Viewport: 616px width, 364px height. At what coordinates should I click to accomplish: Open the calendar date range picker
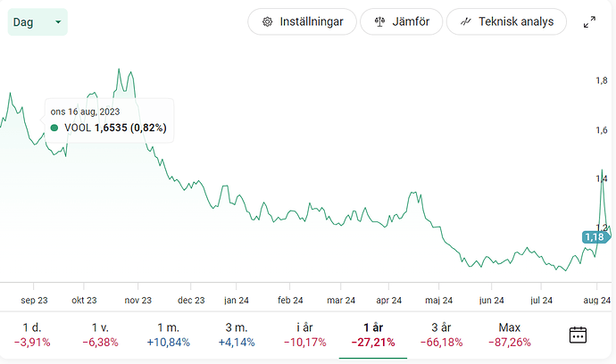(x=578, y=335)
